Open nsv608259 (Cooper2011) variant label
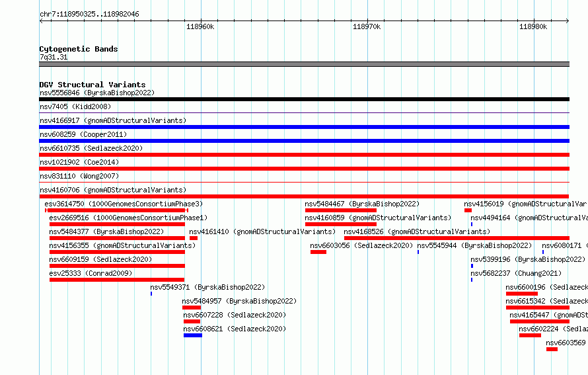588x375 pixels. pyautogui.click(x=83, y=134)
